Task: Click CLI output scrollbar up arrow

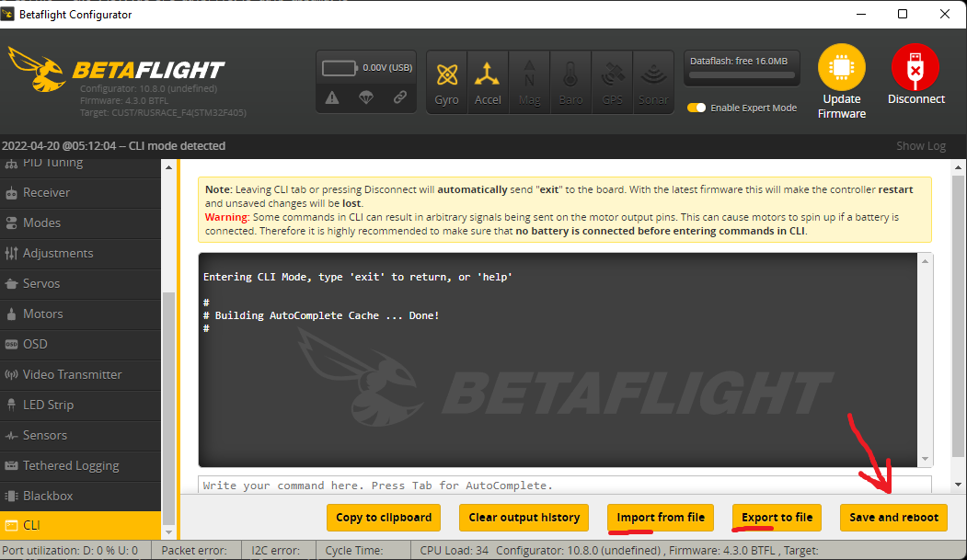Action: point(925,261)
